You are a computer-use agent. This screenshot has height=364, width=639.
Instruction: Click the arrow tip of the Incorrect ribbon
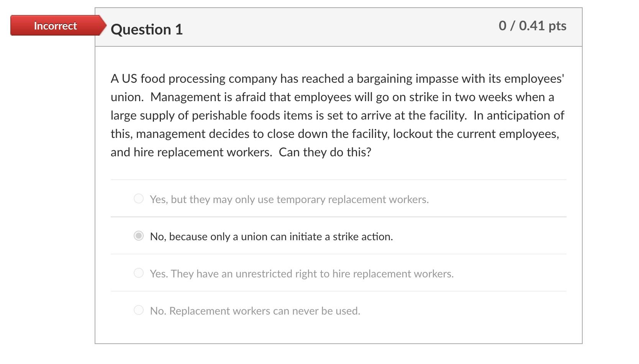point(104,26)
